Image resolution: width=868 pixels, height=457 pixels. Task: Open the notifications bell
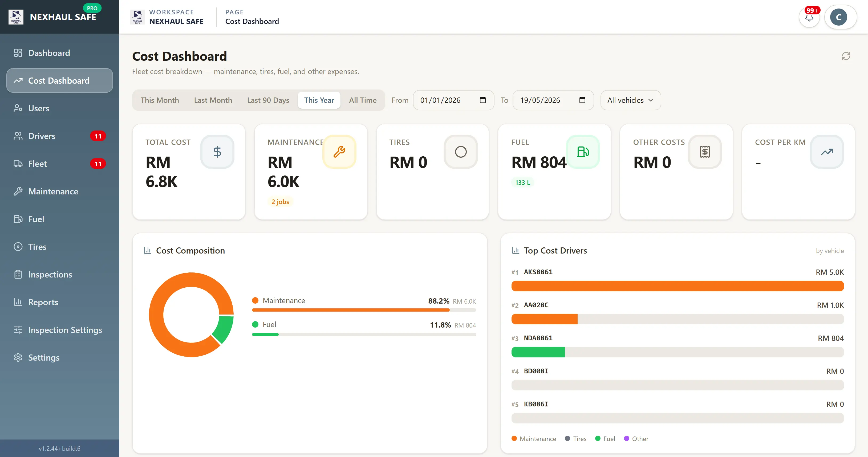pyautogui.click(x=809, y=17)
